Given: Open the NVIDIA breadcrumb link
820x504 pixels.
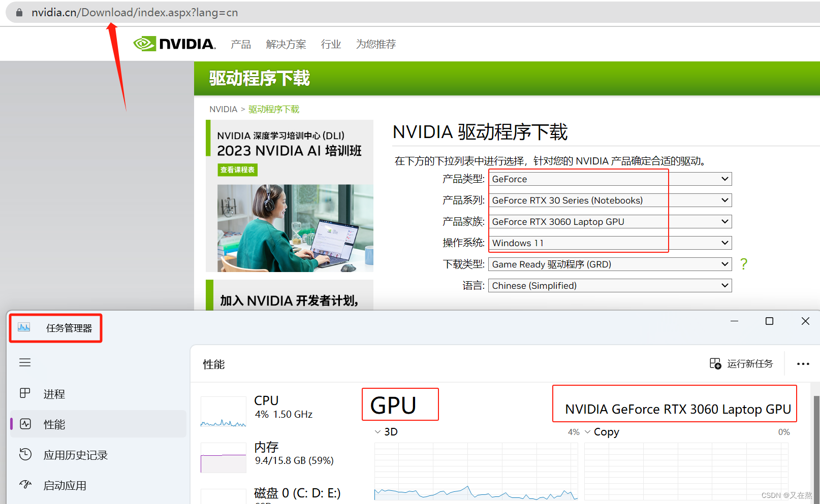Looking at the screenshot, I should click(x=223, y=109).
